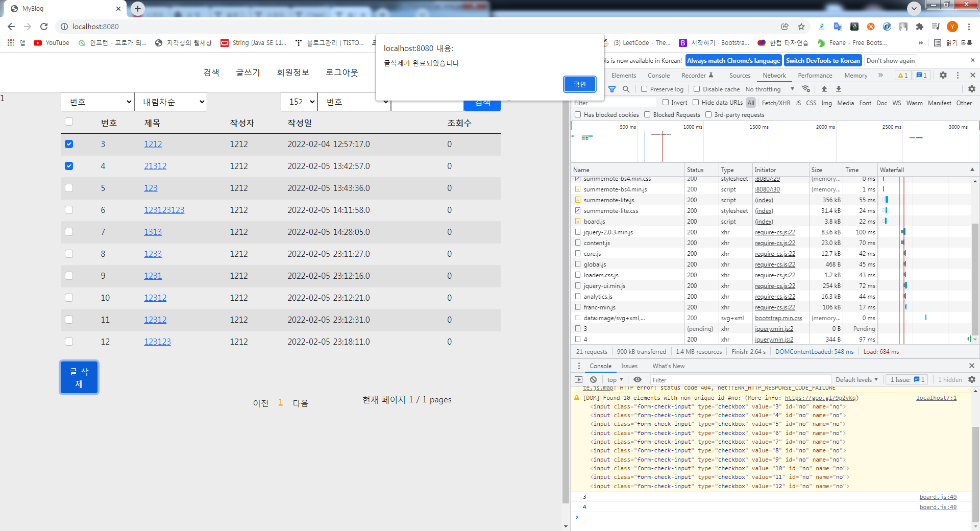Click the 글 삭제 button
The height and width of the screenshot is (531, 980).
point(79,377)
